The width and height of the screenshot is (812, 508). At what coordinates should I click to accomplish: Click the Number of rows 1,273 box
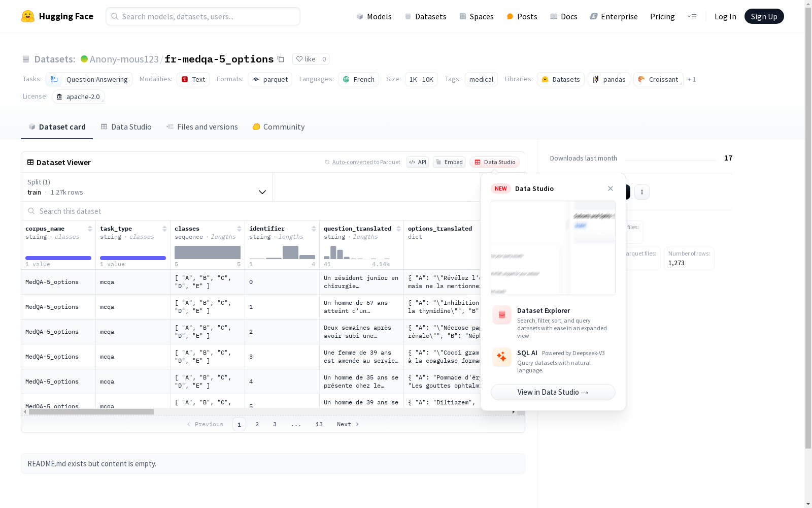[x=689, y=259]
